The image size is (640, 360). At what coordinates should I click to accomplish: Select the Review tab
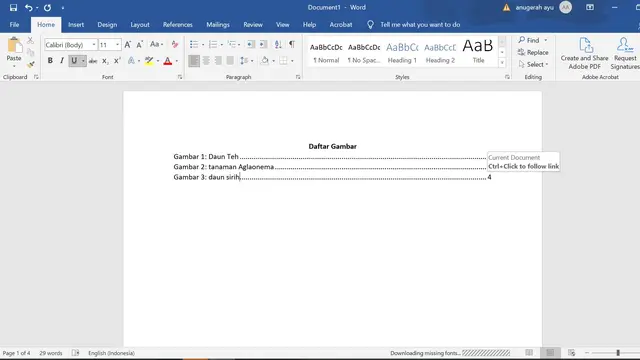pos(253,24)
